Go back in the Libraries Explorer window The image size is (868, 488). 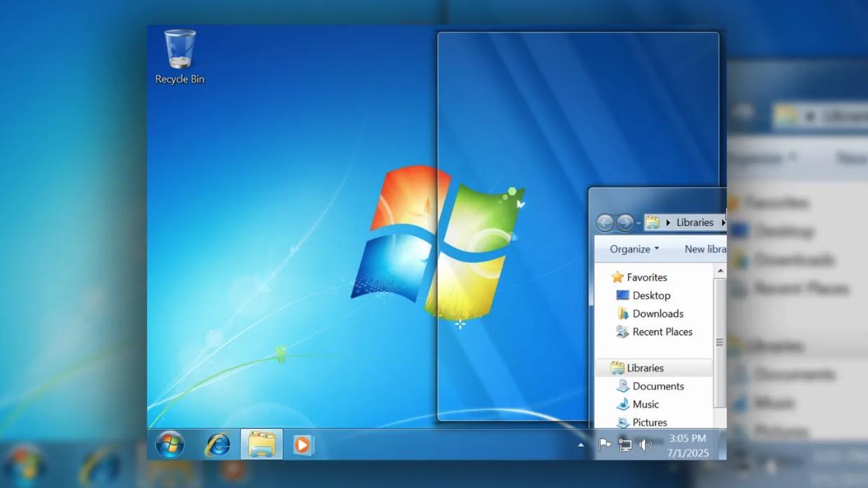pos(605,223)
